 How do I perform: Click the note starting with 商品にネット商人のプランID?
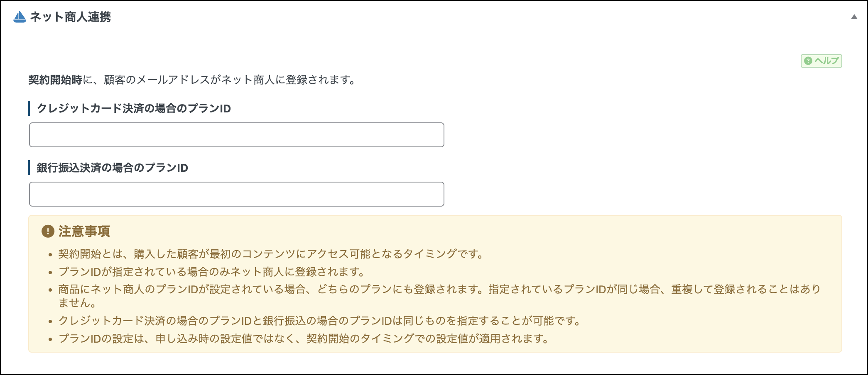[x=439, y=289]
